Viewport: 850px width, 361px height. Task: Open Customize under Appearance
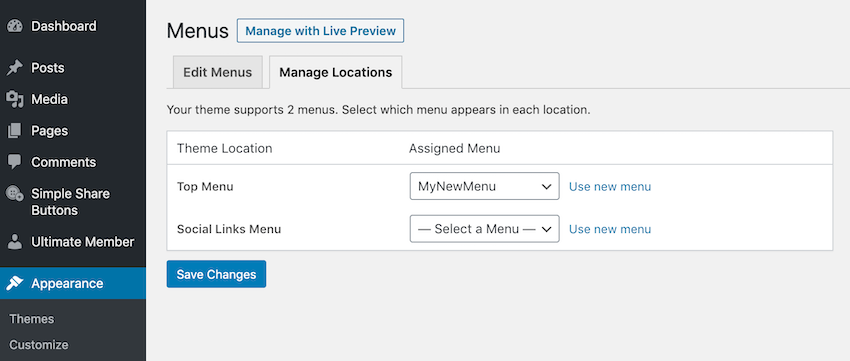tap(38, 345)
